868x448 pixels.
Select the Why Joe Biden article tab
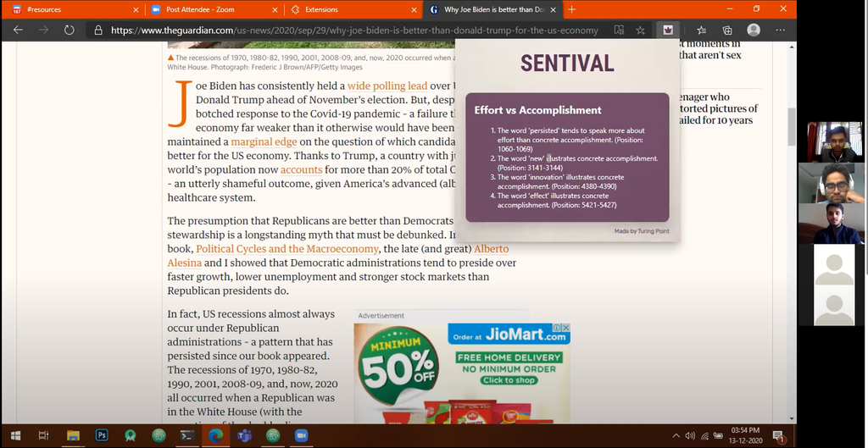(x=492, y=10)
